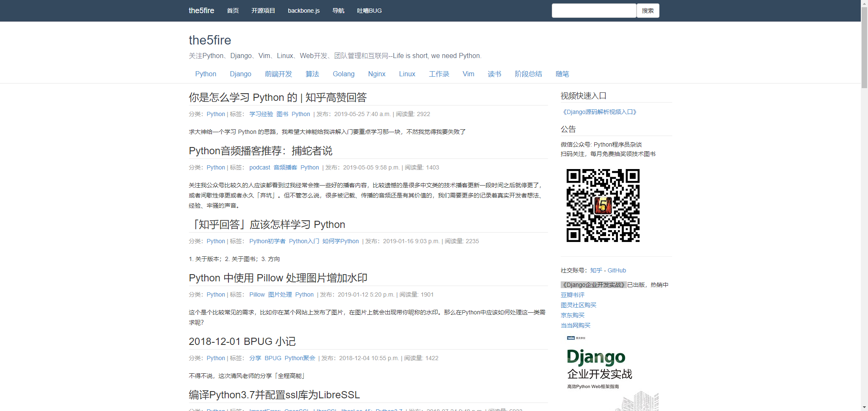This screenshot has height=411, width=868.
Task: Switch to the Golang category tab
Action: (343, 74)
